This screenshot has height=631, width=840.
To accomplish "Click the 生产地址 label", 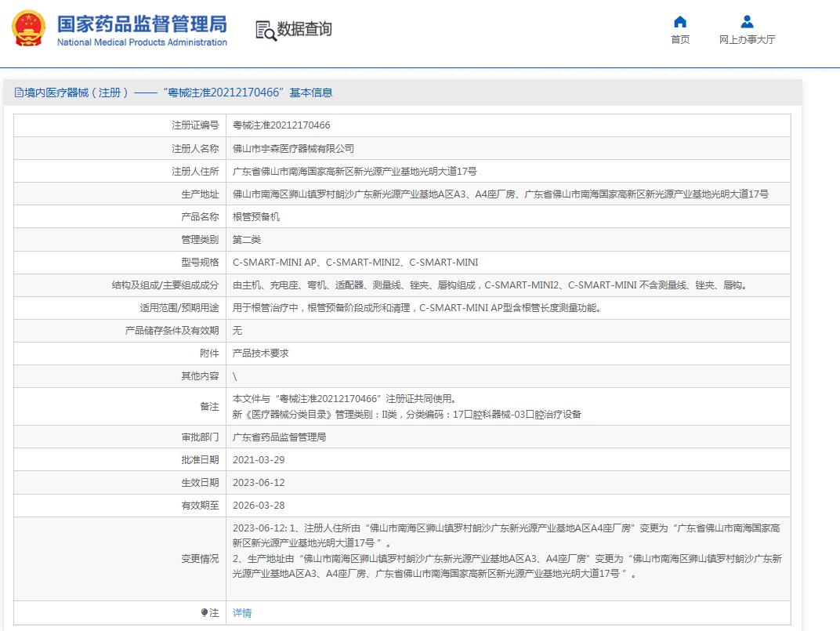I will tap(200, 194).
